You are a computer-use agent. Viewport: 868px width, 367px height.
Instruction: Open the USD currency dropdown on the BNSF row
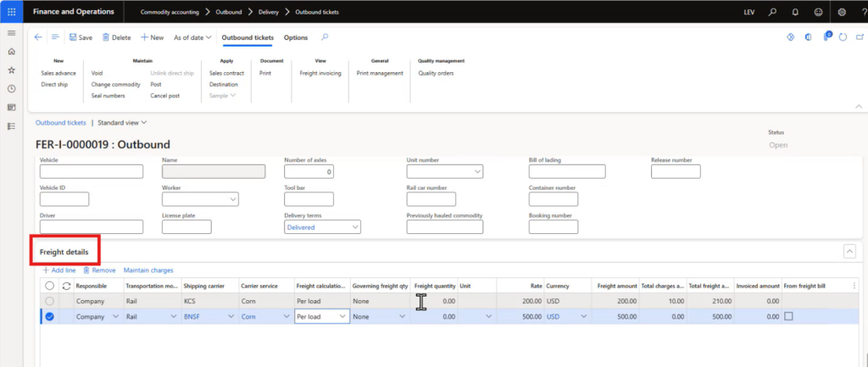coord(584,317)
